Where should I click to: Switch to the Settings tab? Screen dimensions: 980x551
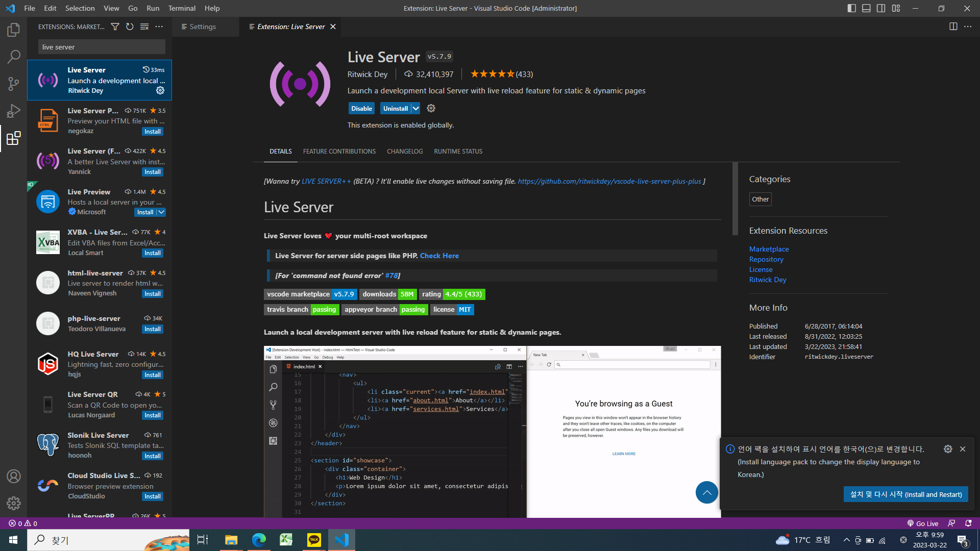[203, 27]
